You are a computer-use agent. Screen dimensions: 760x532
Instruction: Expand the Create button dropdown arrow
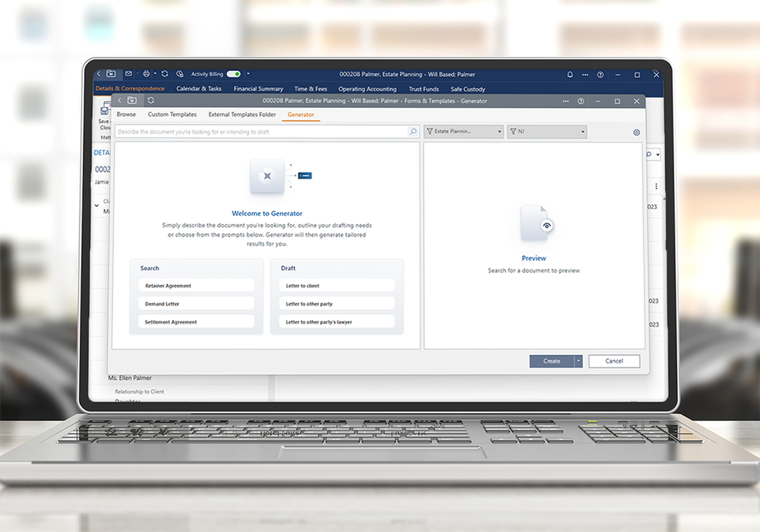[x=578, y=361]
